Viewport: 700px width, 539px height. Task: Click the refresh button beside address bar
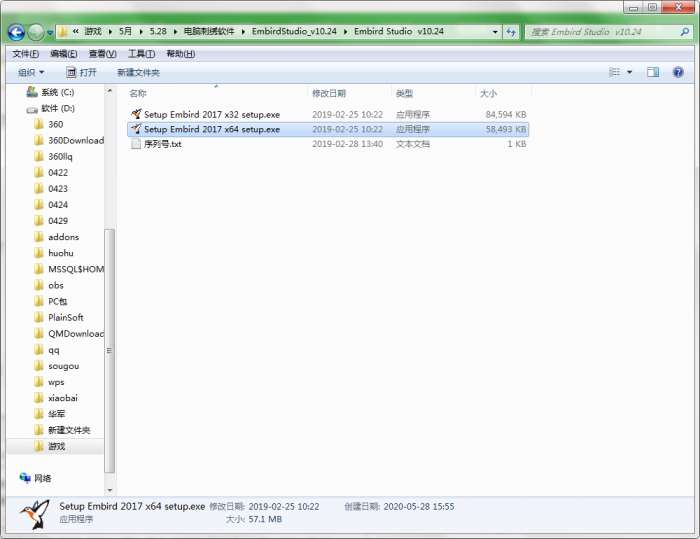tap(511, 32)
